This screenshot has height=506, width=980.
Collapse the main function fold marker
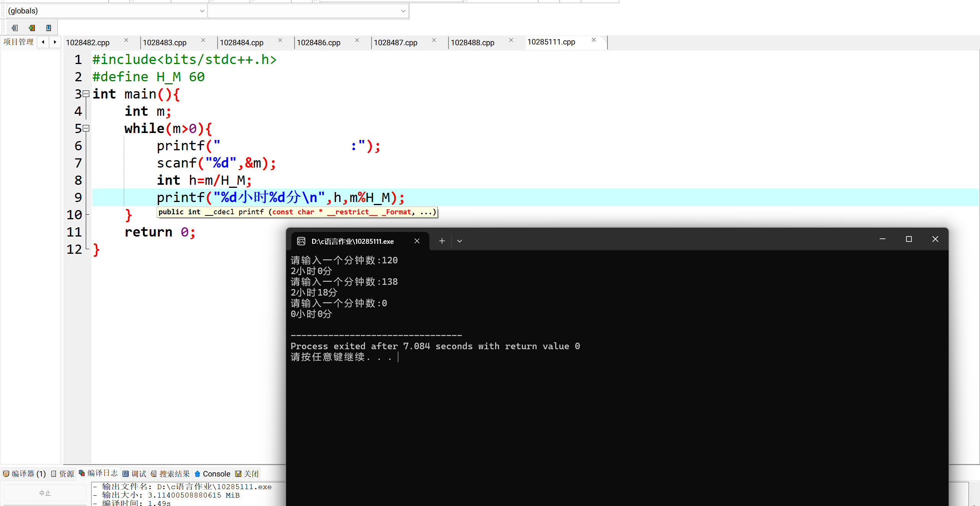[87, 94]
